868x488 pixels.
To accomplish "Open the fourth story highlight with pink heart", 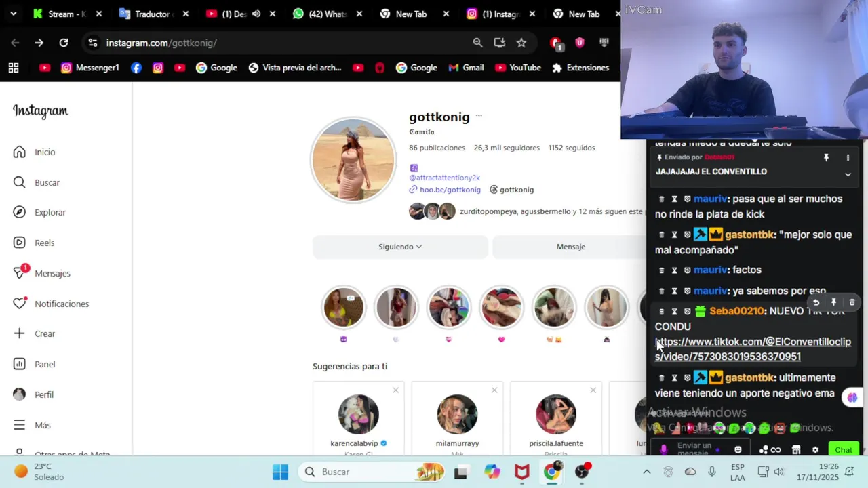I will (501, 307).
